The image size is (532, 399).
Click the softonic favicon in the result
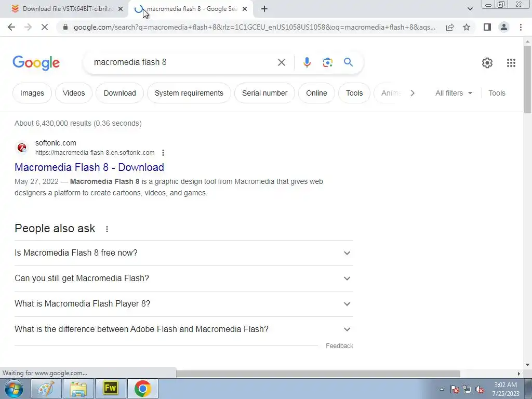[22, 148]
